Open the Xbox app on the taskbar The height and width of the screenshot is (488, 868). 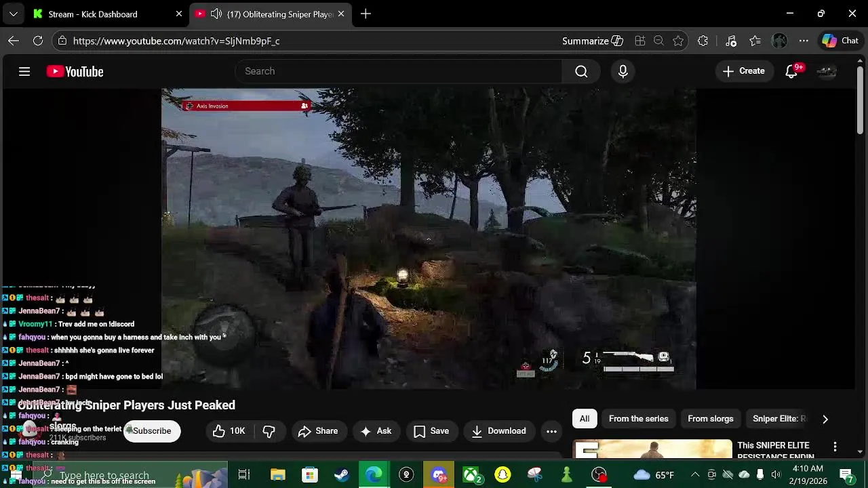[471, 474]
